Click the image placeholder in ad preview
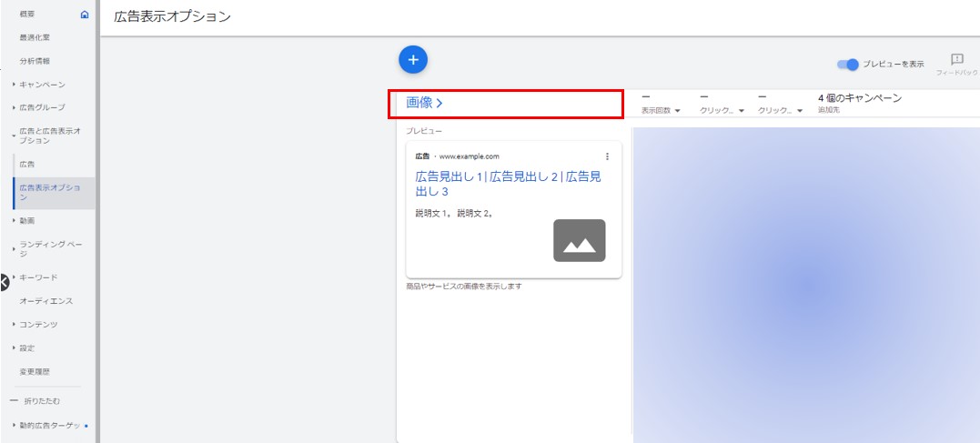 (x=580, y=240)
